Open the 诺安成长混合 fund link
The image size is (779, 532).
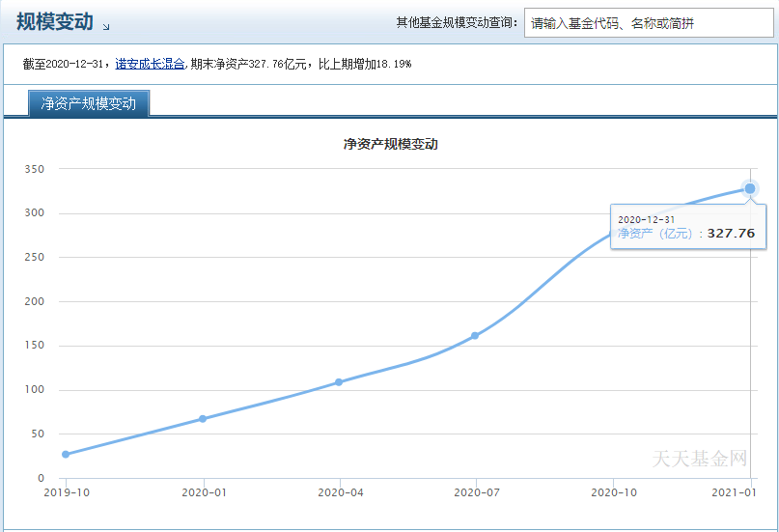click(x=150, y=64)
